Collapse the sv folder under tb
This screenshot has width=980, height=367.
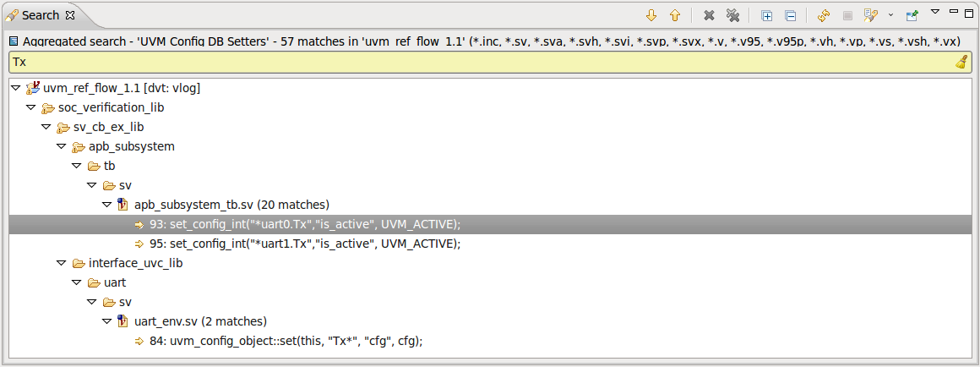coord(92,186)
